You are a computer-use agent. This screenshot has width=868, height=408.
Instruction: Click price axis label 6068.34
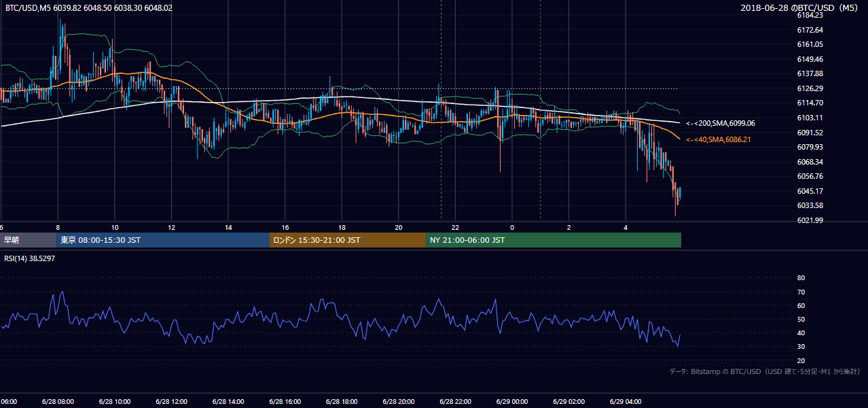(x=810, y=162)
